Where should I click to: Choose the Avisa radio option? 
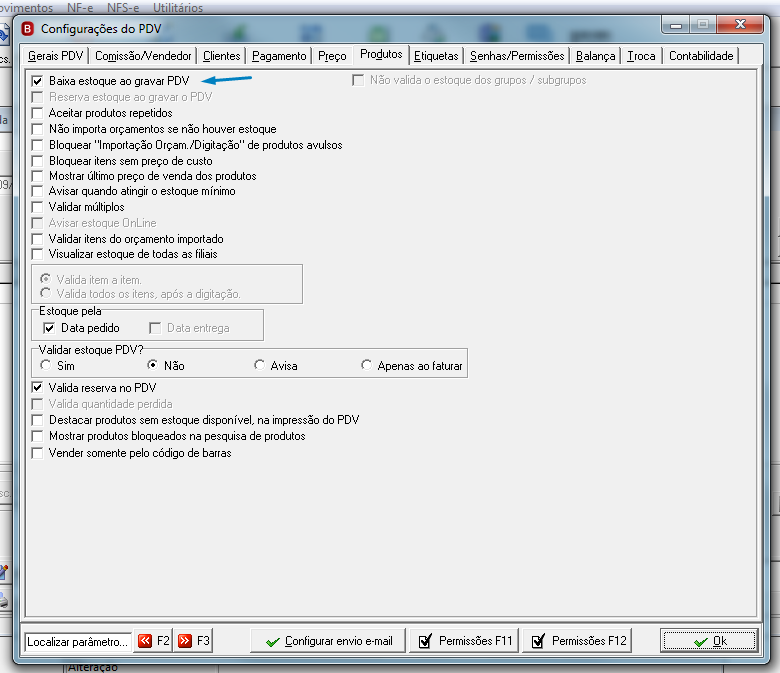click(x=259, y=365)
